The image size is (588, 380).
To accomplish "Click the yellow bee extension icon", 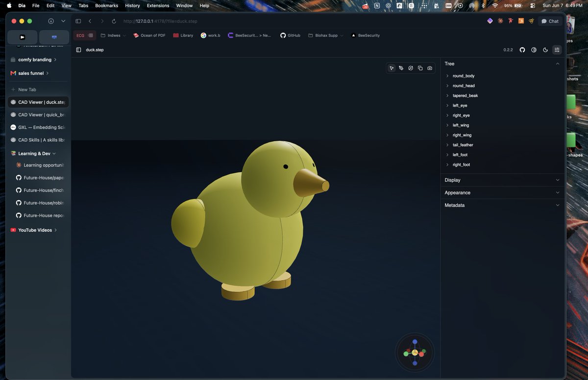I will coord(531,21).
